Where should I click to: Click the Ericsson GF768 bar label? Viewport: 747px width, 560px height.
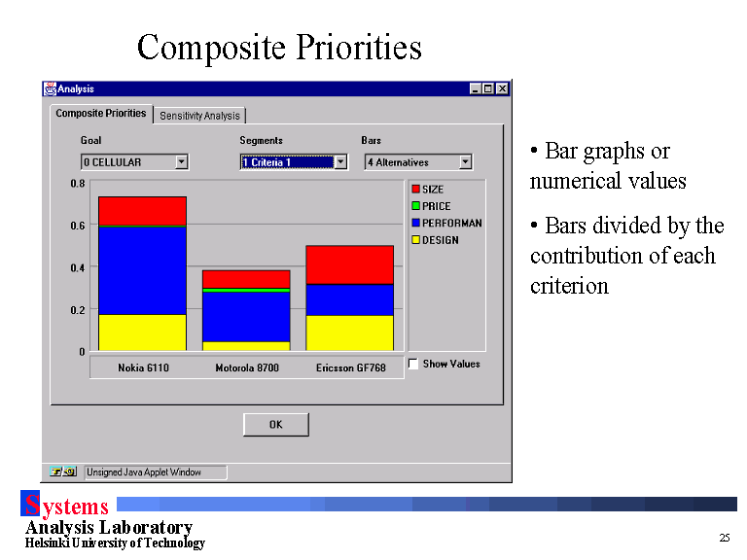coord(350,367)
